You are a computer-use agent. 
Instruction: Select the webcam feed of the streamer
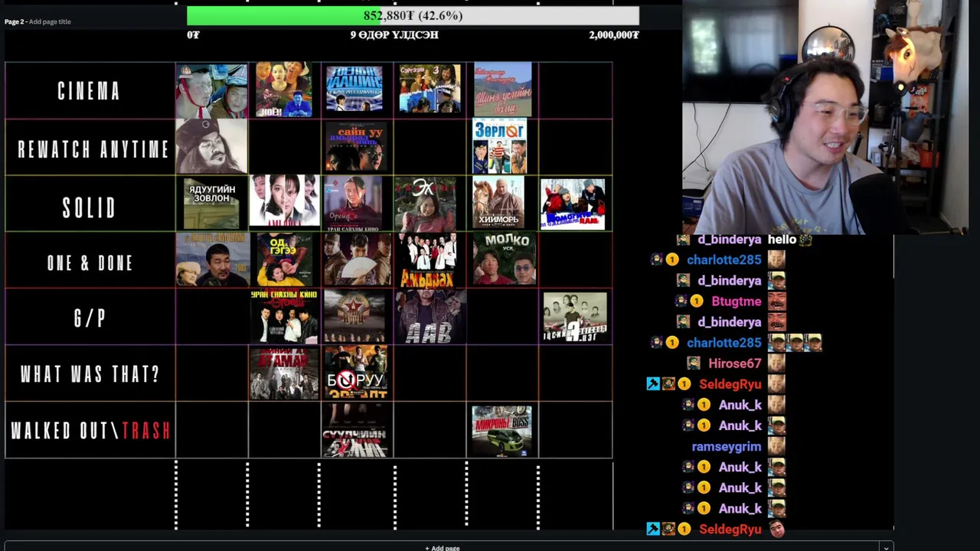[825, 116]
